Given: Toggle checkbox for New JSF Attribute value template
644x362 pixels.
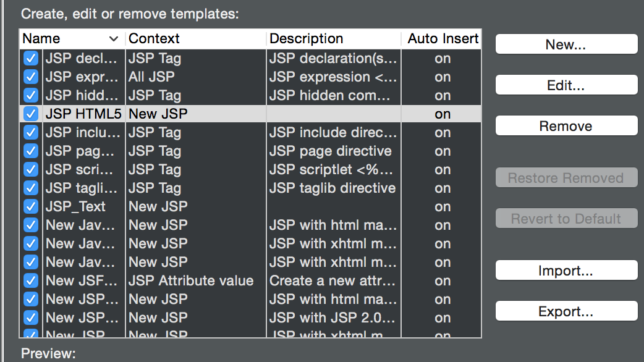Looking at the screenshot, I should [x=30, y=281].
